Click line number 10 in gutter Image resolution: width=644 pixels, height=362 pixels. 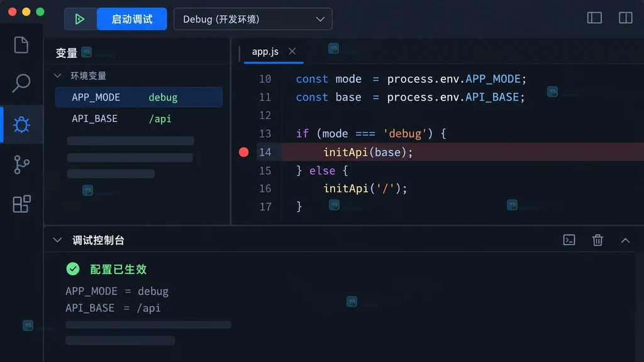[x=265, y=79]
